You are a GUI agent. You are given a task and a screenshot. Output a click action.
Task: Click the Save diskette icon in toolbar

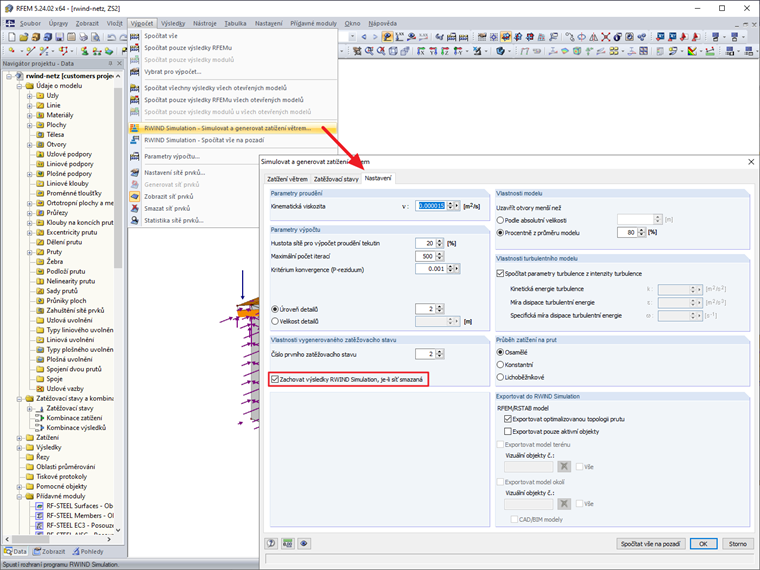click(60, 37)
